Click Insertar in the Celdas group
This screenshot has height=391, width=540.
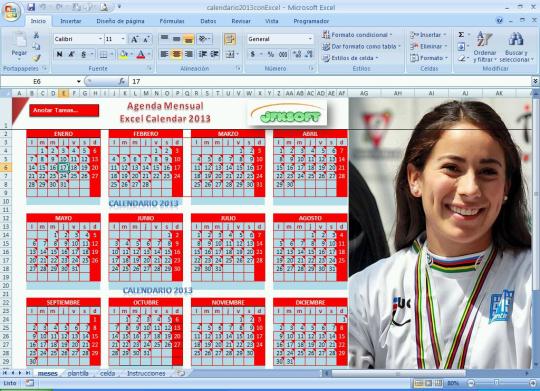coord(428,35)
